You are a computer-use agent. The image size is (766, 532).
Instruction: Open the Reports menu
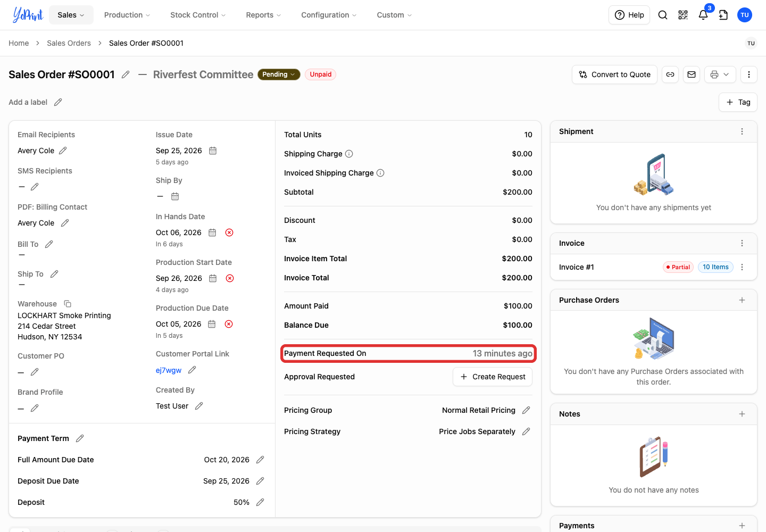[x=263, y=15]
